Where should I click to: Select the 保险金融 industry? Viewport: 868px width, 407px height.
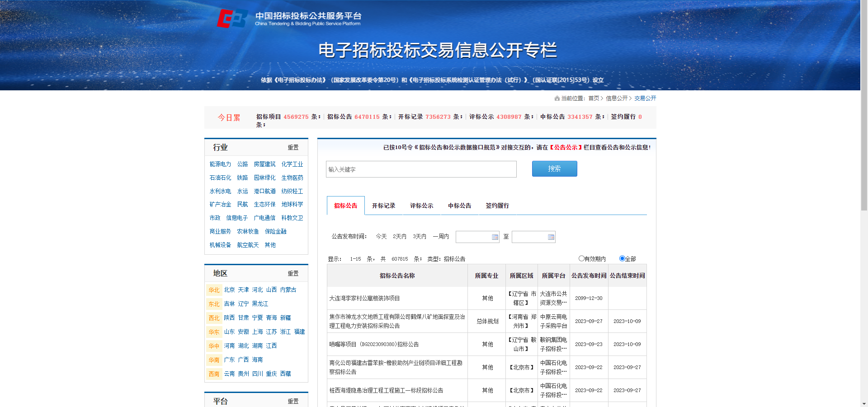(275, 231)
